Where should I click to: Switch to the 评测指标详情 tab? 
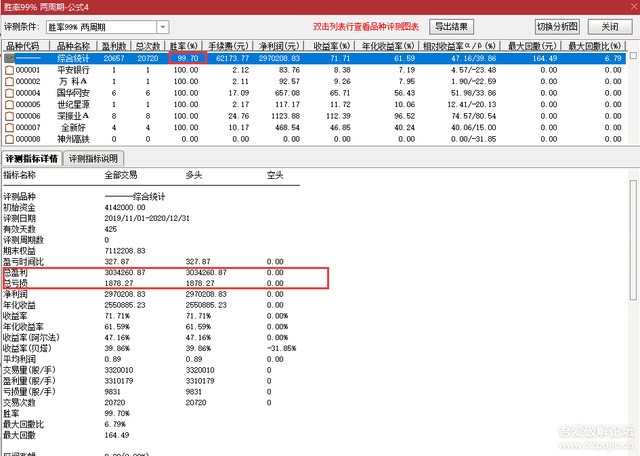click(x=32, y=158)
